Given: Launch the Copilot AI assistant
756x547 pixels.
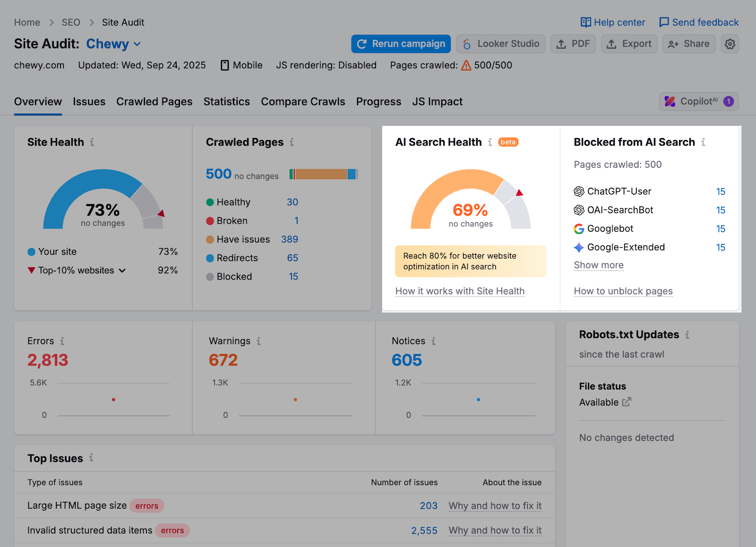Looking at the screenshot, I should click(x=698, y=101).
